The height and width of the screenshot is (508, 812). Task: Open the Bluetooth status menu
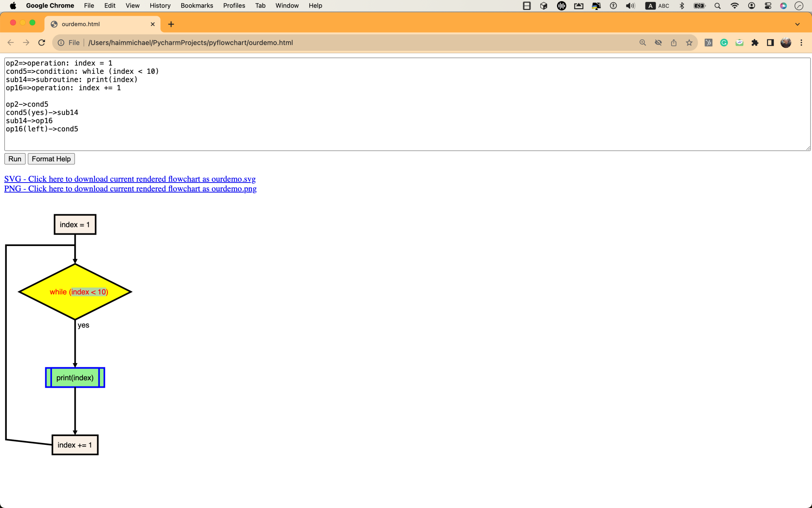682,6
